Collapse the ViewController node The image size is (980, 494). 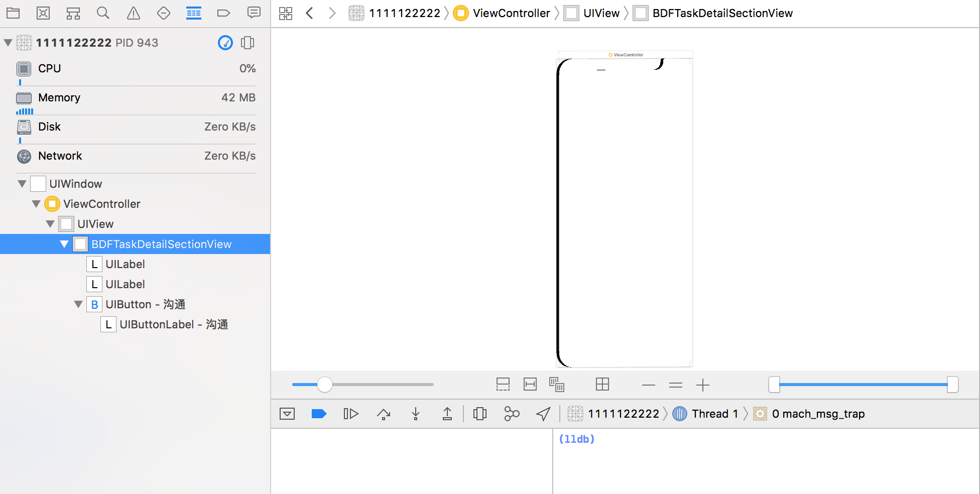pos(36,204)
